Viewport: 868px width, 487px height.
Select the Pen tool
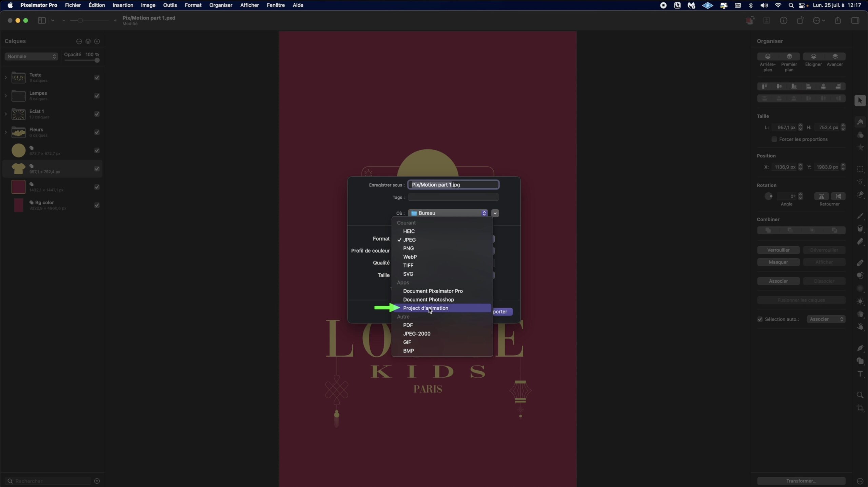coord(860,348)
